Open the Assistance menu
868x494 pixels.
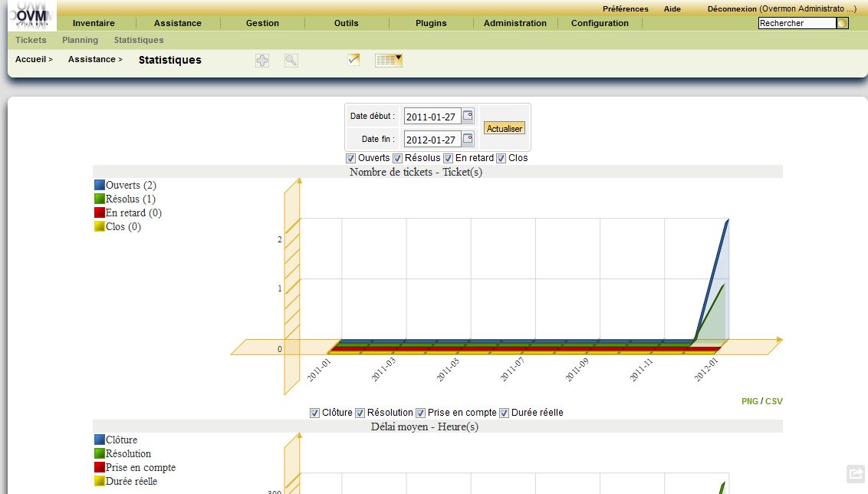(178, 23)
